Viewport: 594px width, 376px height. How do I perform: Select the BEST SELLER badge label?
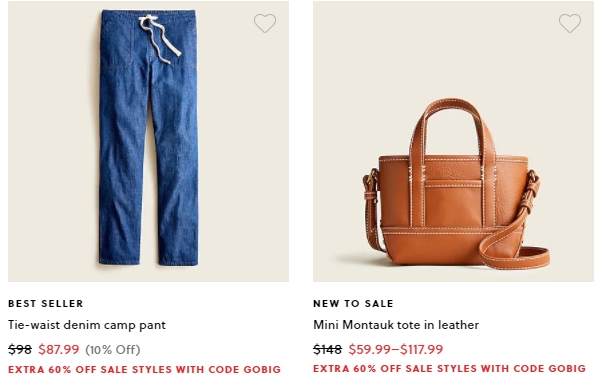point(45,303)
